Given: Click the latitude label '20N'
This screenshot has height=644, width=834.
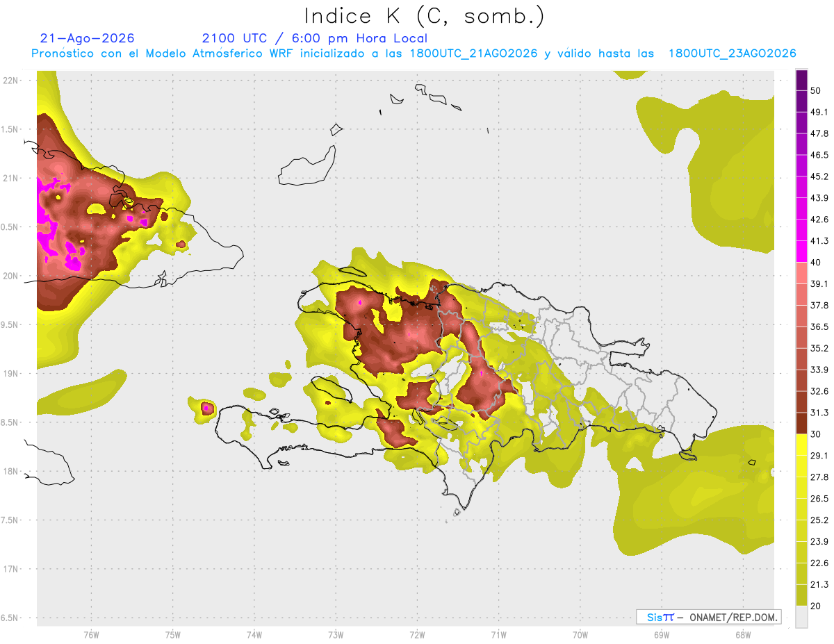Looking at the screenshot, I should tap(10, 276).
